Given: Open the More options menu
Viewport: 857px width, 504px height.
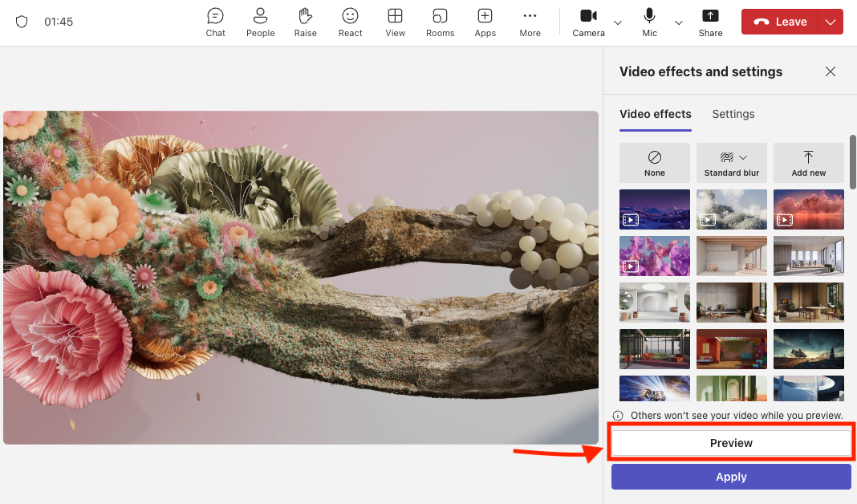Looking at the screenshot, I should pos(530,22).
